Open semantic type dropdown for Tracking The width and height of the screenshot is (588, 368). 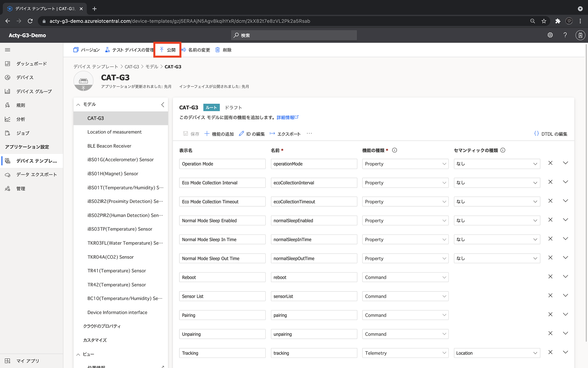(x=497, y=353)
